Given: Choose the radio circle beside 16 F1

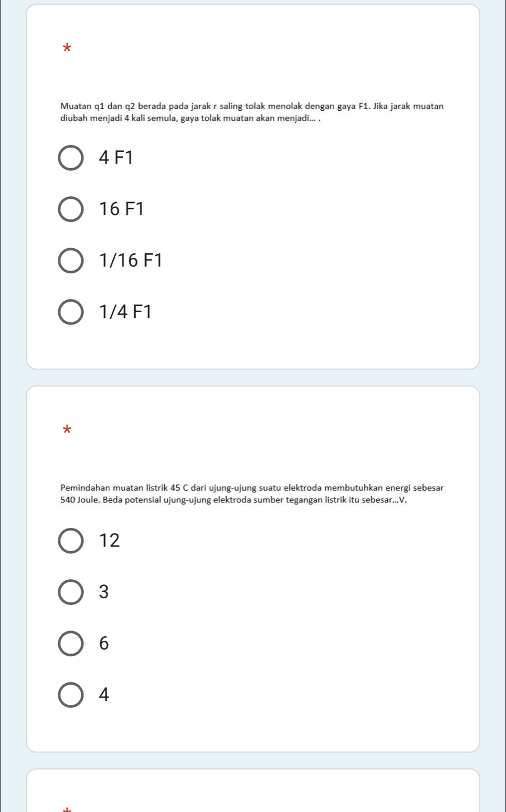Looking at the screenshot, I should (71, 209).
